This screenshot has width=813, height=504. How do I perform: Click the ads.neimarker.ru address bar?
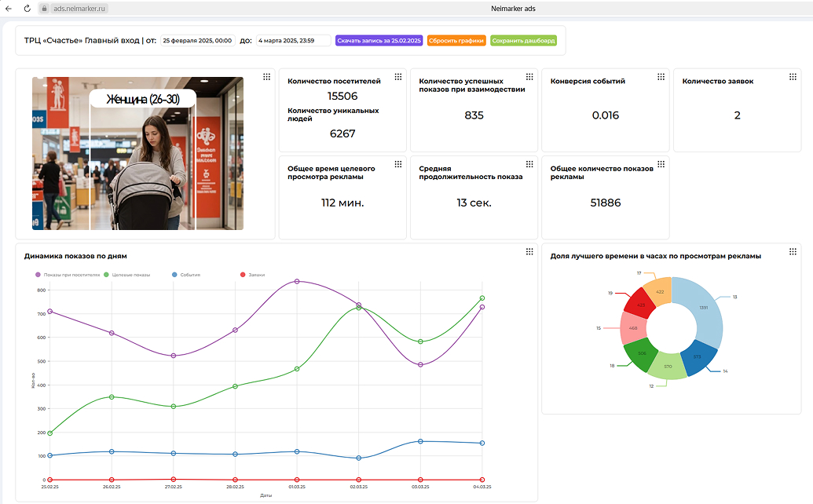coord(79,9)
